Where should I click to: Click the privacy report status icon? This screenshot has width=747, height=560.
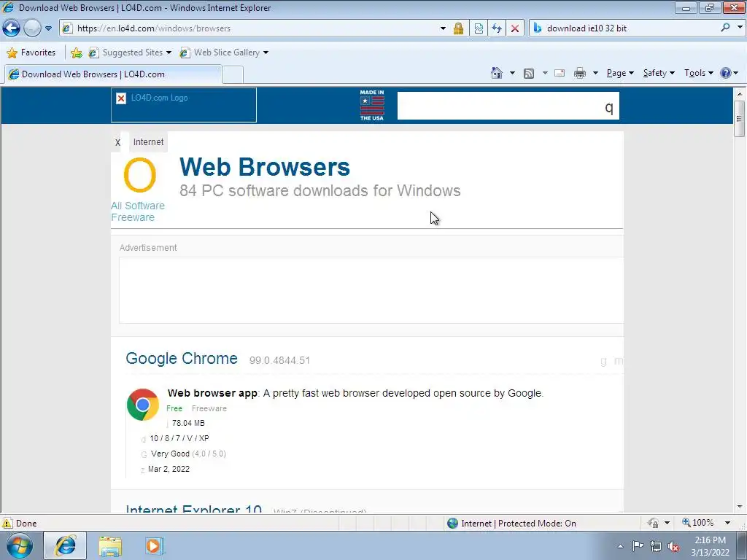coord(653,523)
